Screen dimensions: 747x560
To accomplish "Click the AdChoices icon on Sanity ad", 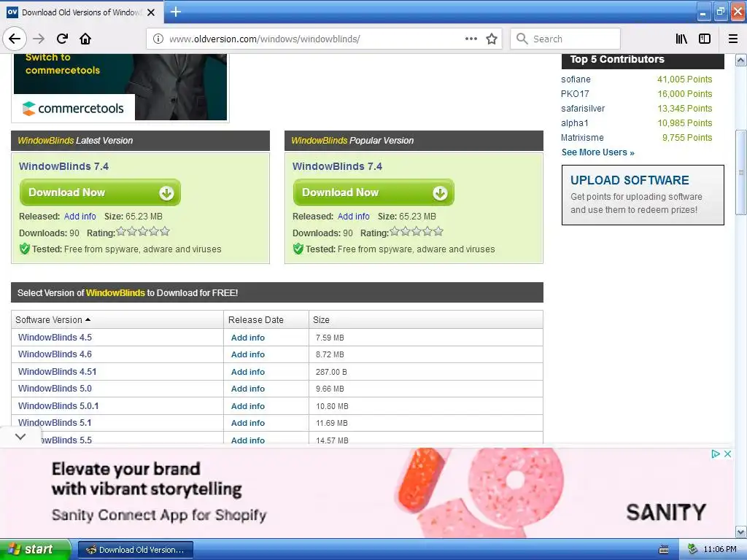I will point(716,454).
